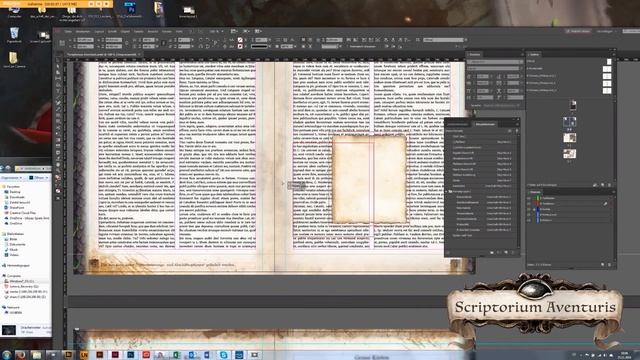Open the screen mode dropdown in the application bar
The width and height of the screenshot is (640, 360).
[x=246, y=31]
